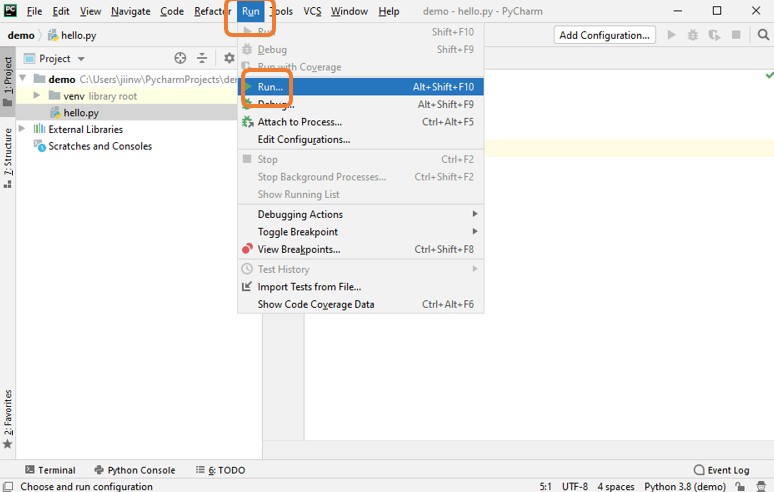Select Run... with Alt+Shift+F10

point(360,87)
